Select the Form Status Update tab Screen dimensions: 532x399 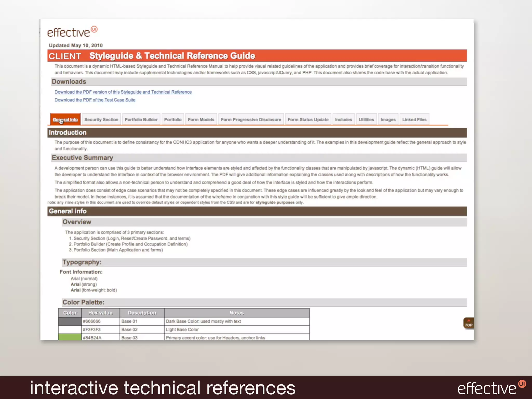coord(308,119)
